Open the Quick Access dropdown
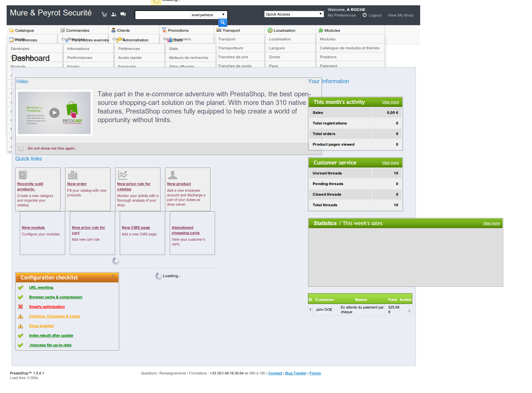The image size is (532, 393). (x=294, y=14)
